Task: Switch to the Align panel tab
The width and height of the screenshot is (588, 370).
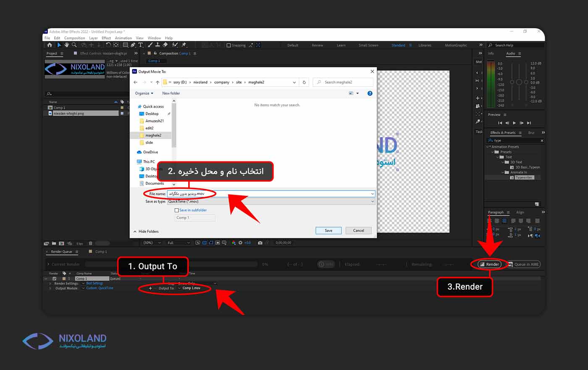Action: coord(520,212)
